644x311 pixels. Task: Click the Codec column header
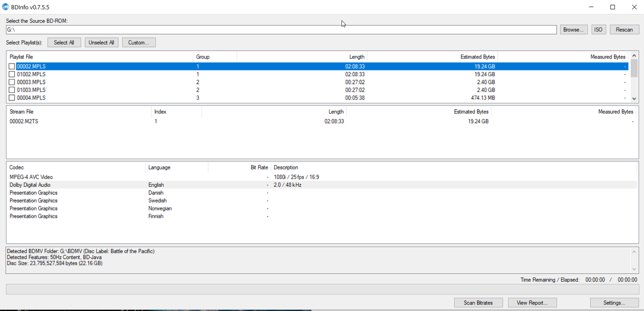pos(75,167)
